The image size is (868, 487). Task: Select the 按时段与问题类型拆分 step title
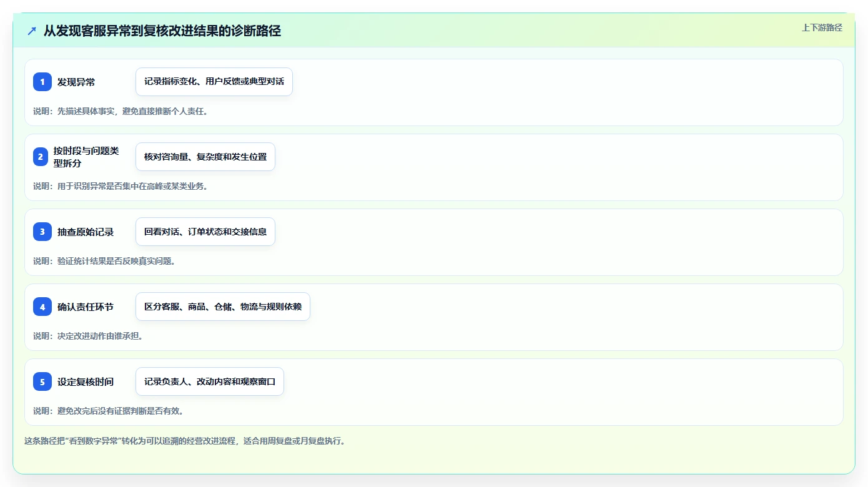click(x=86, y=157)
